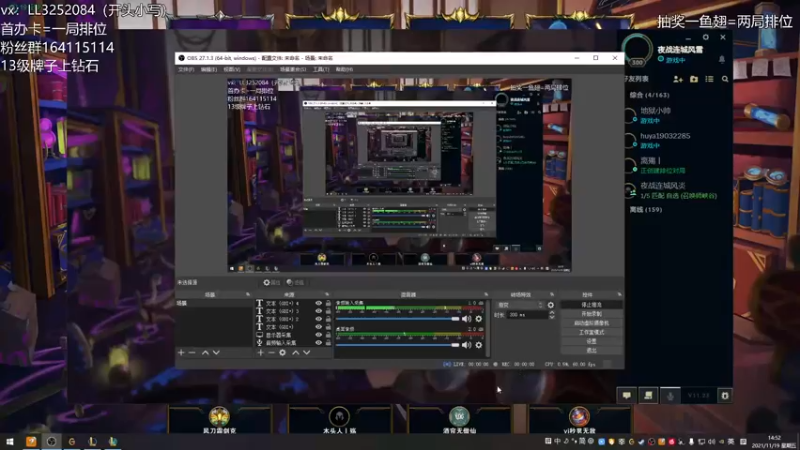The height and width of the screenshot is (450, 800).
Task: Search friends with magnifier icon
Action: pos(725,79)
